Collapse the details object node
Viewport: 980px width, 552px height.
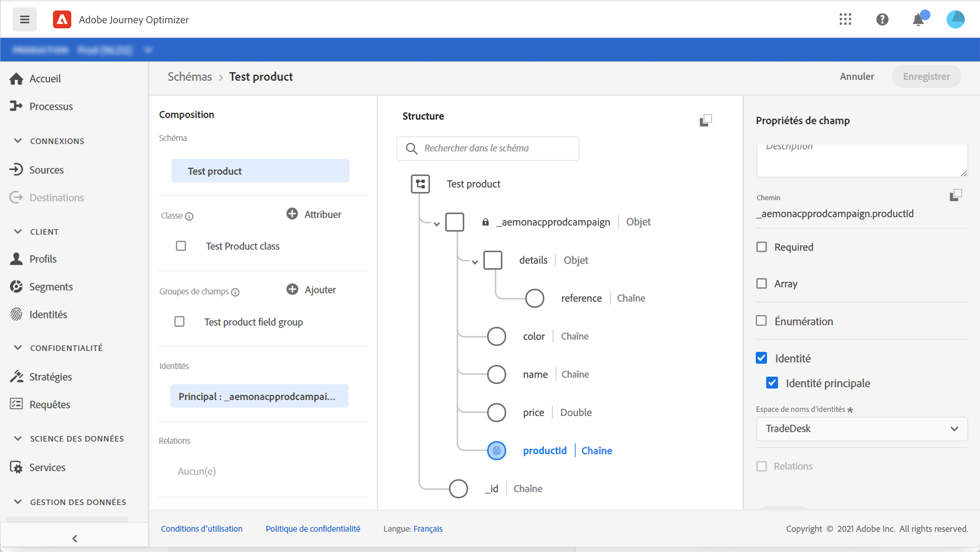coord(475,262)
